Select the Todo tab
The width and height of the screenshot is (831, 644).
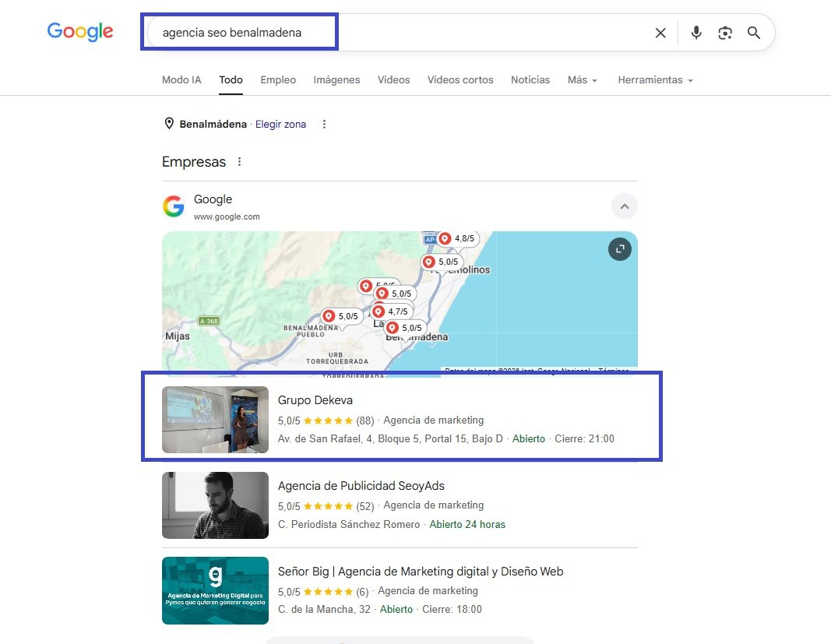coord(231,79)
